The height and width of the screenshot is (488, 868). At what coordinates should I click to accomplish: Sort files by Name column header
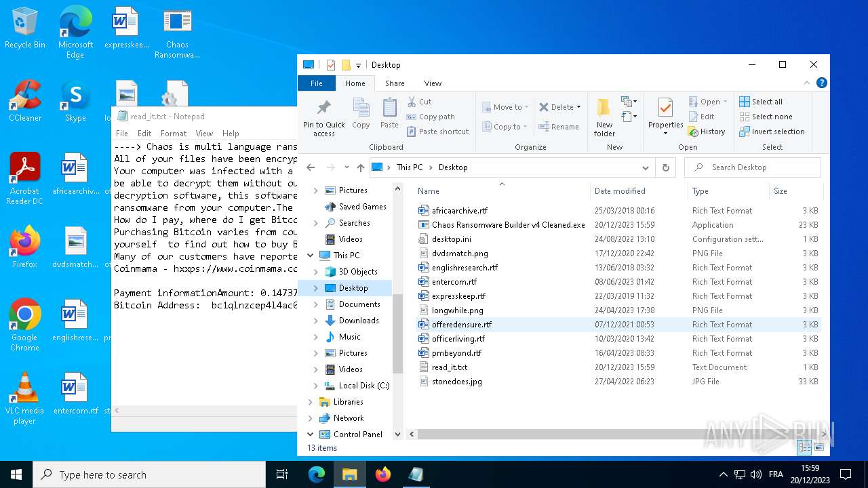[x=501, y=191]
